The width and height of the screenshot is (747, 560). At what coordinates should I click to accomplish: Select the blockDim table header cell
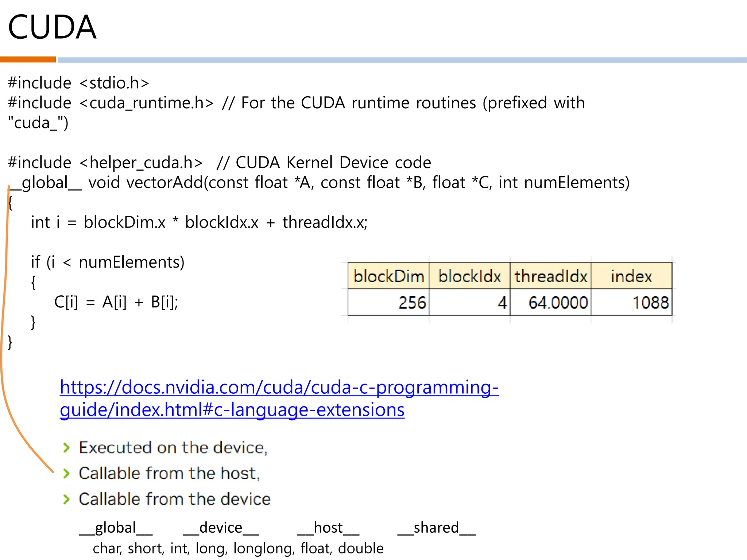pyautogui.click(x=388, y=276)
